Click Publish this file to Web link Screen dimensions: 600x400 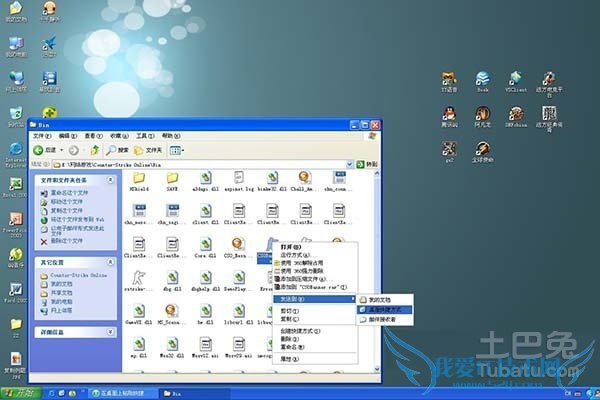pos(72,220)
